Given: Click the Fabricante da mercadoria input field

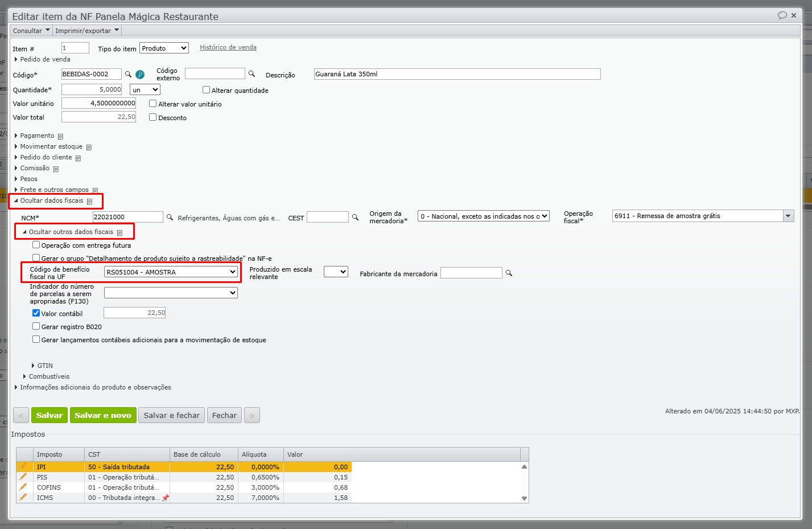Looking at the screenshot, I should 472,273.
